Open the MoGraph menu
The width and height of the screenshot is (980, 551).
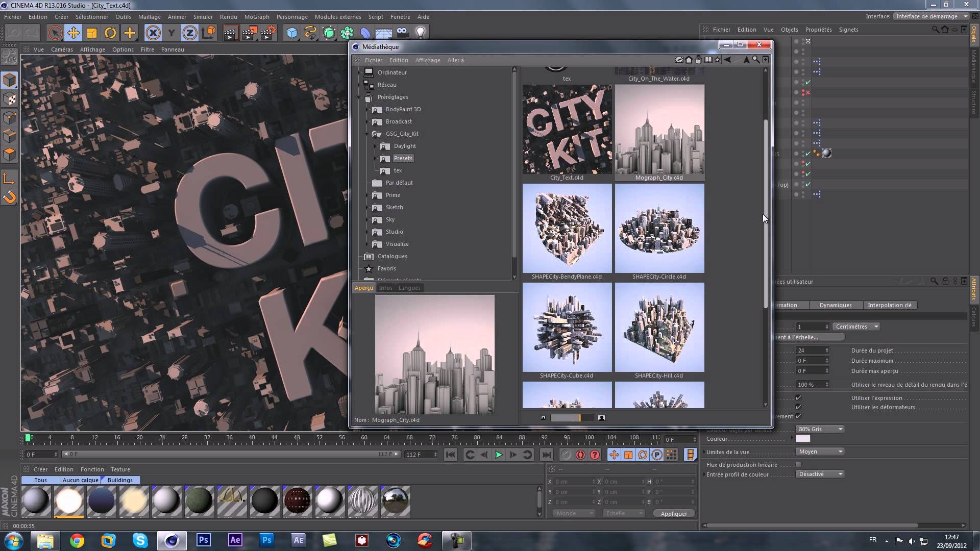tap(256, 17)
